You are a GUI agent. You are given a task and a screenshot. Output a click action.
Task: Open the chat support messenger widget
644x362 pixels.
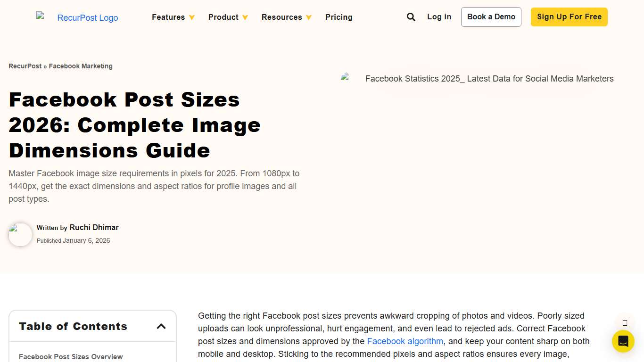tap(623, 341)
